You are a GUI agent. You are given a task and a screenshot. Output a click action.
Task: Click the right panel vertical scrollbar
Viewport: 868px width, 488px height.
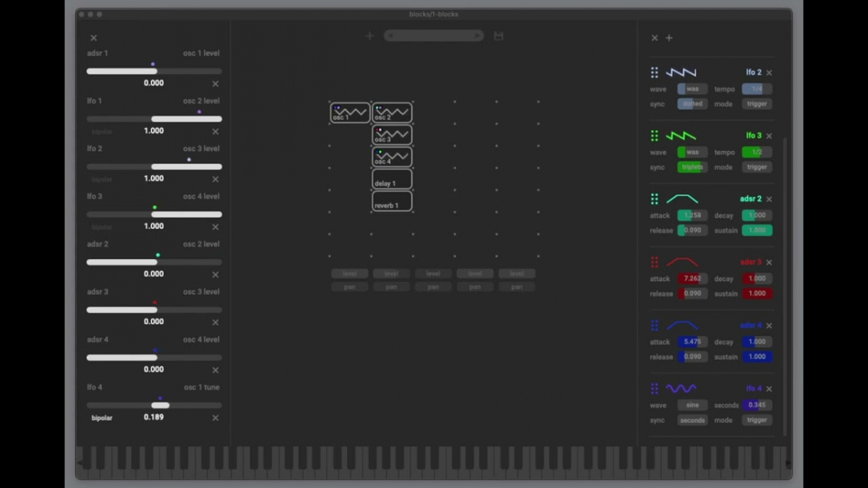point(786,286)
